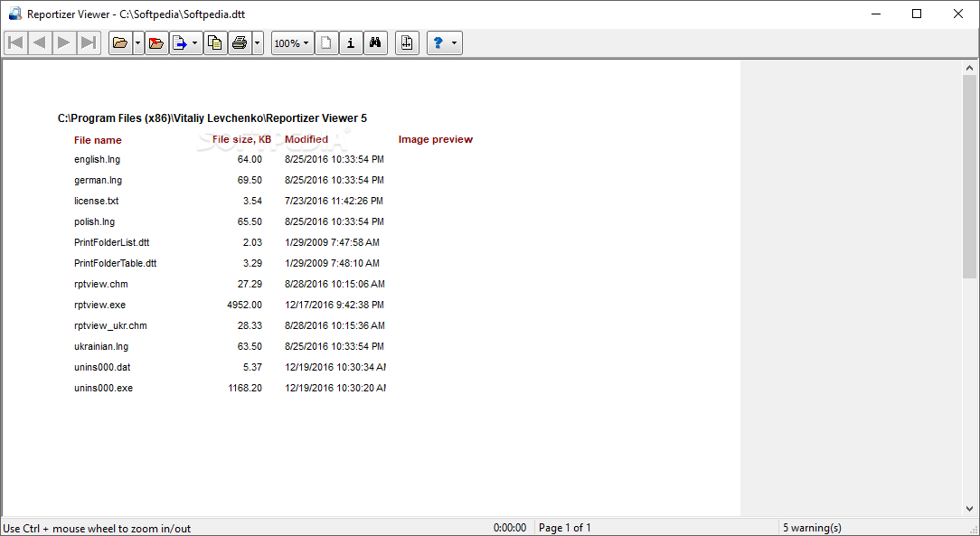The height and width of the screenshot is (536, 980).
Task: Click the 1/29/2009 7:47:58 AM date
Action: (x=332, y=242)
